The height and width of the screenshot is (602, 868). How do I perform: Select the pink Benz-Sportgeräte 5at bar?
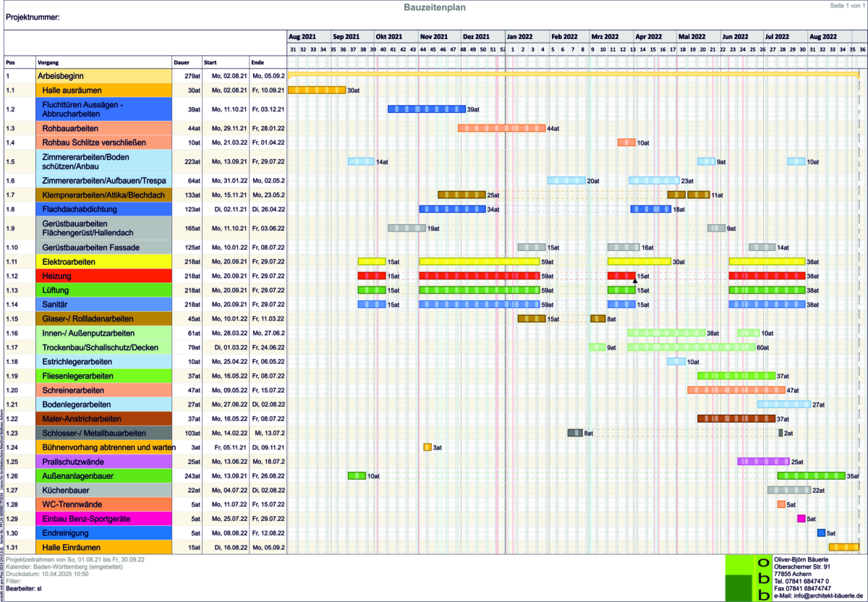tap(801, 519)
